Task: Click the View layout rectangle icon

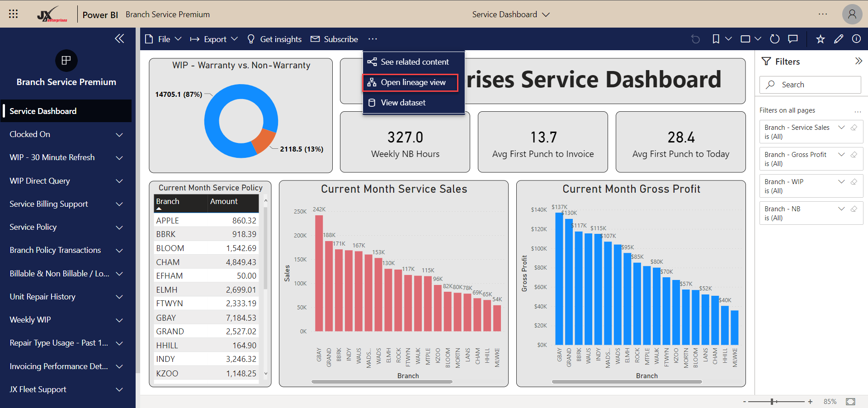Action: pos(745,39)
